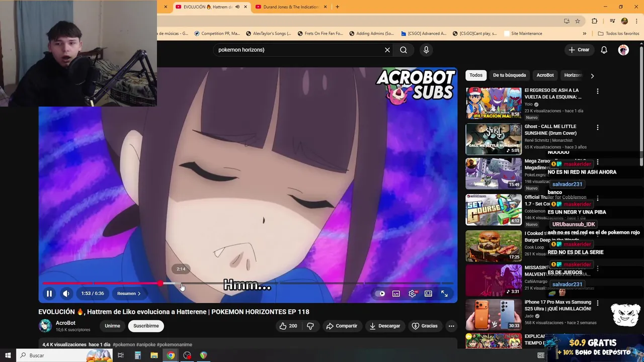Open the AcroBot channel name link

pos(65,323)
